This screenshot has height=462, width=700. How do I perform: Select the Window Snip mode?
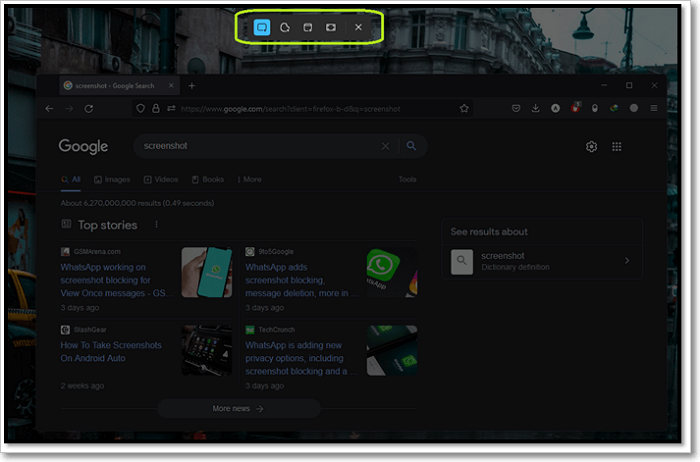tap(309, 27)
